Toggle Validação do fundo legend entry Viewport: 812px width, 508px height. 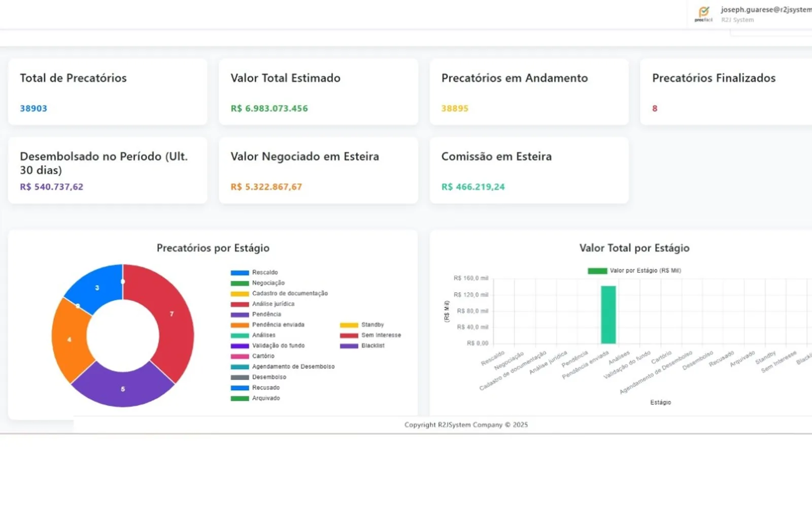click(x=267, y=345)
